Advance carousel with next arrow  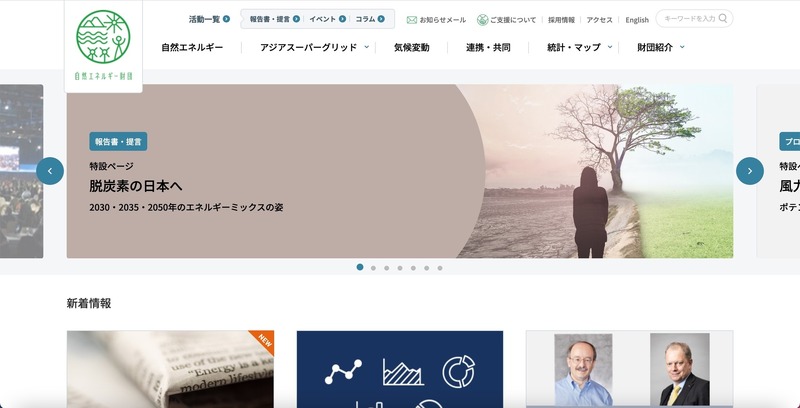tap(749, 171)
